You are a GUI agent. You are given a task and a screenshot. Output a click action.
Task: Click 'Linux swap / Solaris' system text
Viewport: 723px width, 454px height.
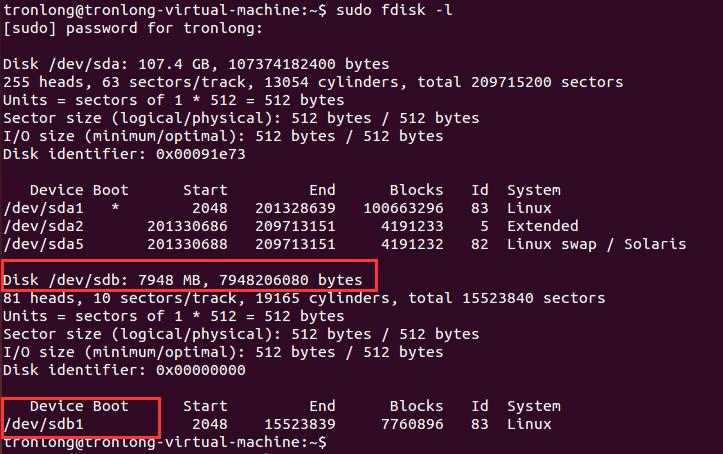click(x=596, y=244)
